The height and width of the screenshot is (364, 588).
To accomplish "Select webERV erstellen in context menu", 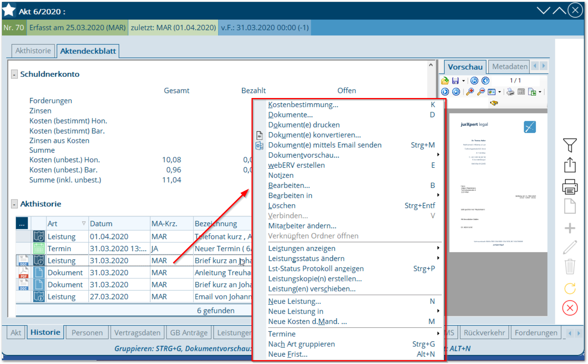I will pos(296,165).
